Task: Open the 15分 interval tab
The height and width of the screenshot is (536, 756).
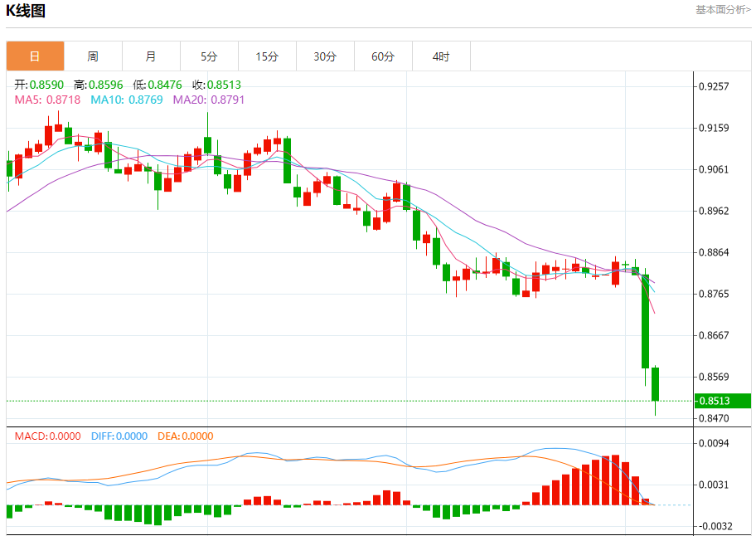Action: (267, 56)
